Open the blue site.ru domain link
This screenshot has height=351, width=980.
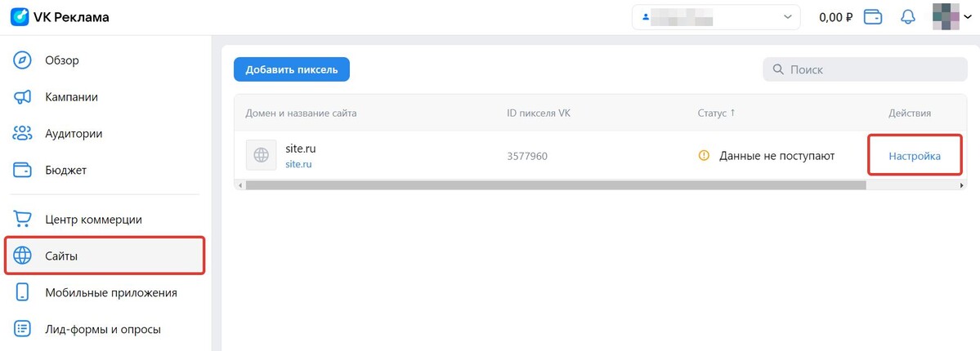(298, 165)
